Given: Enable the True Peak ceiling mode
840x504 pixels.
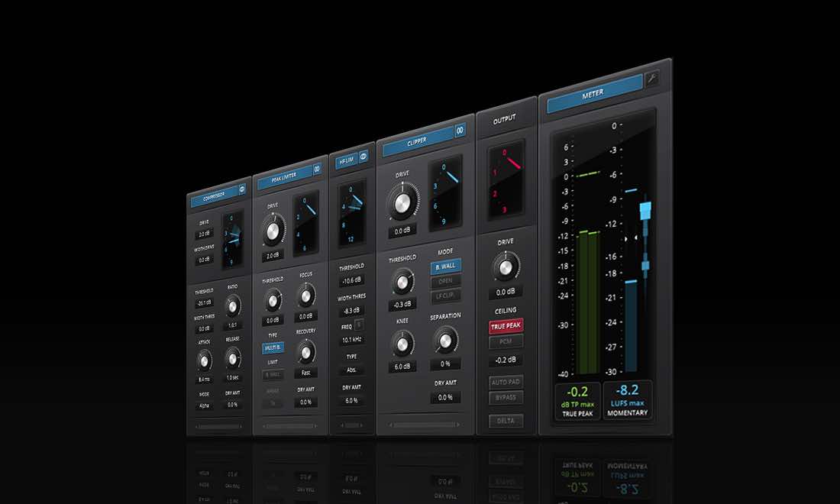Looking at the screenshot, I should pyautogui.click(x=506, y=326).
